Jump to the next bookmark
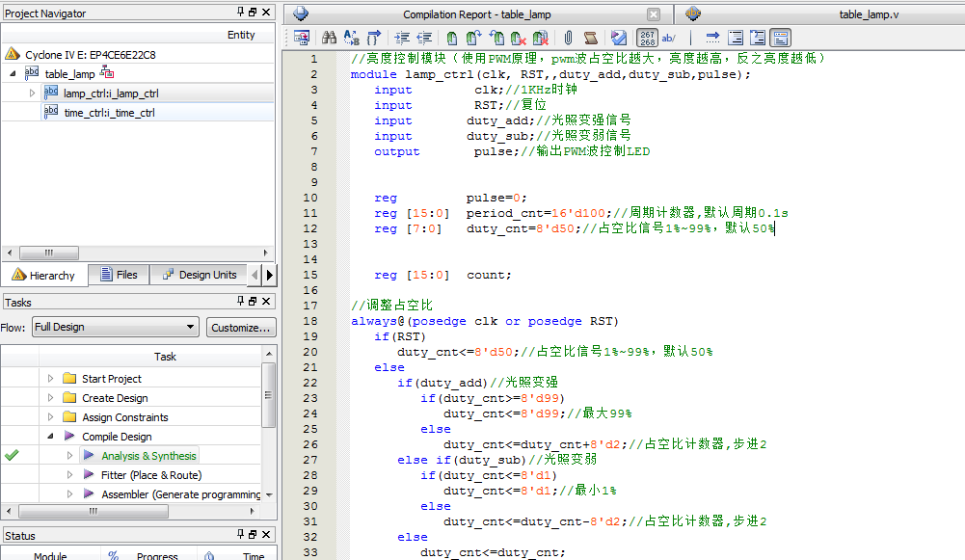The image size is (965, 560). tap(473, 39)
